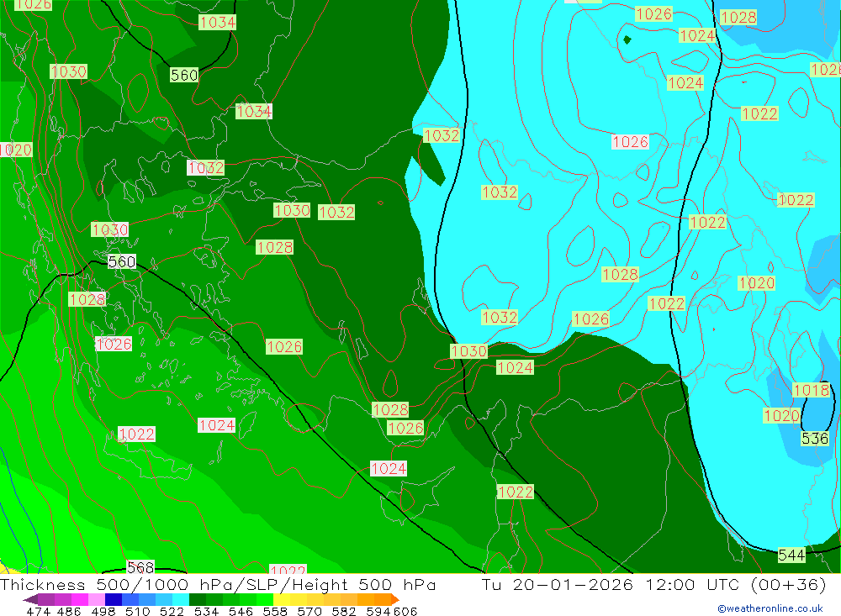Click the 474 legend value
The height and width of the screenshot is (616, 841).
tap(38, 611)
